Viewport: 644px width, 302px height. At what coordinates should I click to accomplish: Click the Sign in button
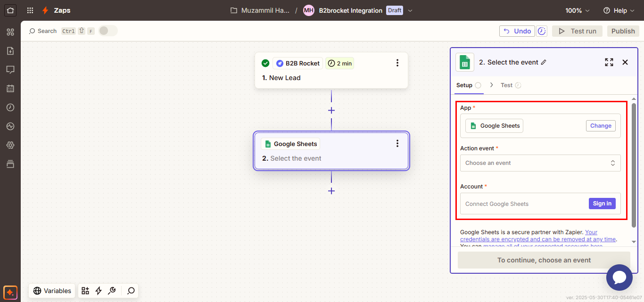coord(602,204)
